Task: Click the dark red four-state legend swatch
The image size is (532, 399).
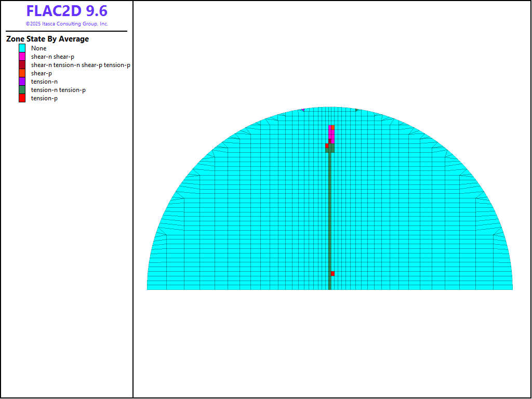Action: tap(22, 65)
